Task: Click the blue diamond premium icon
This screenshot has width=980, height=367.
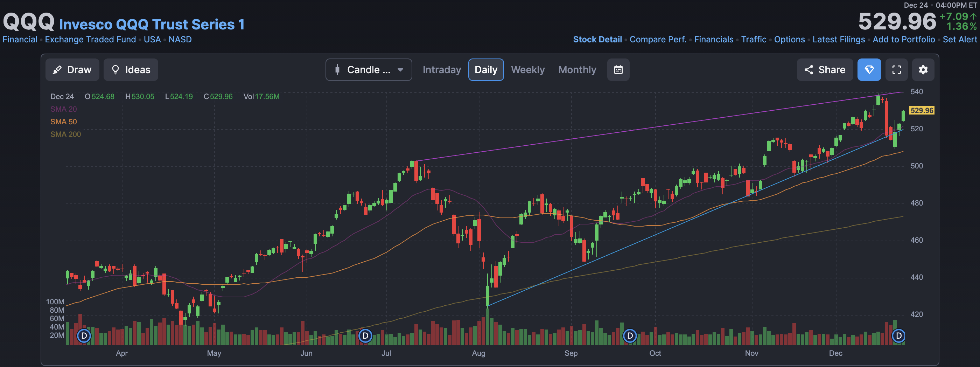Action: (x=869, y=70)
